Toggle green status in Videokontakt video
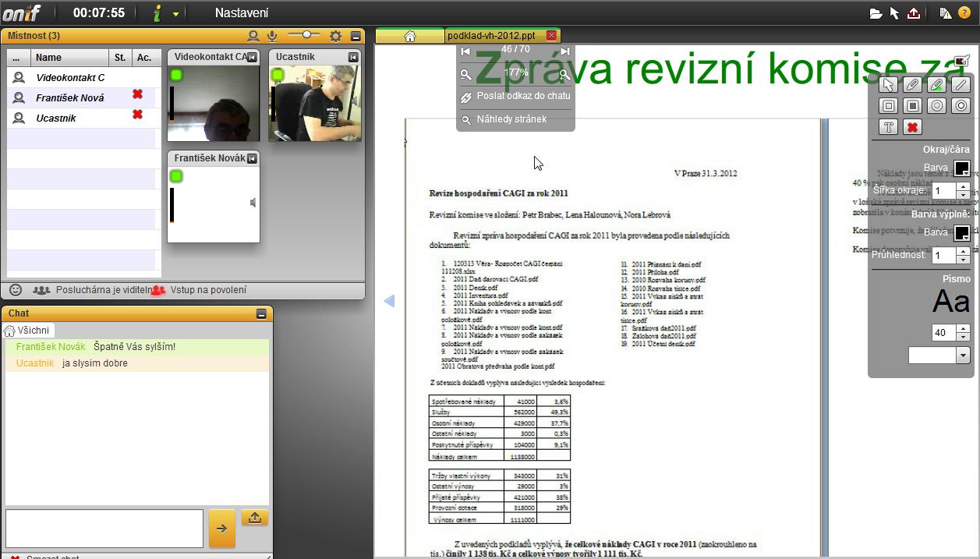Screen dimensions: 980x559 176,75
